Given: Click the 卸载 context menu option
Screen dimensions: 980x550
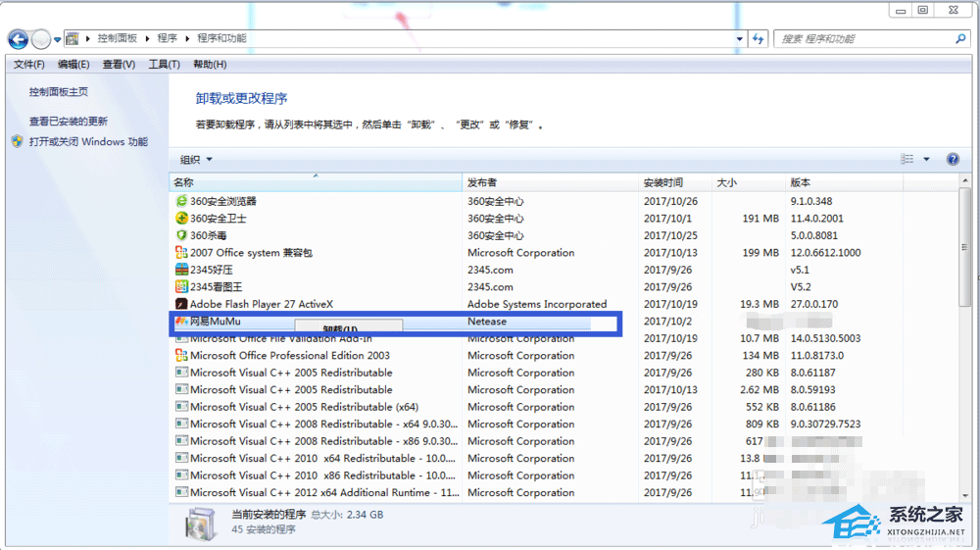Looking at the screenshot, I should pyautogui.click(x=340, y=329).
